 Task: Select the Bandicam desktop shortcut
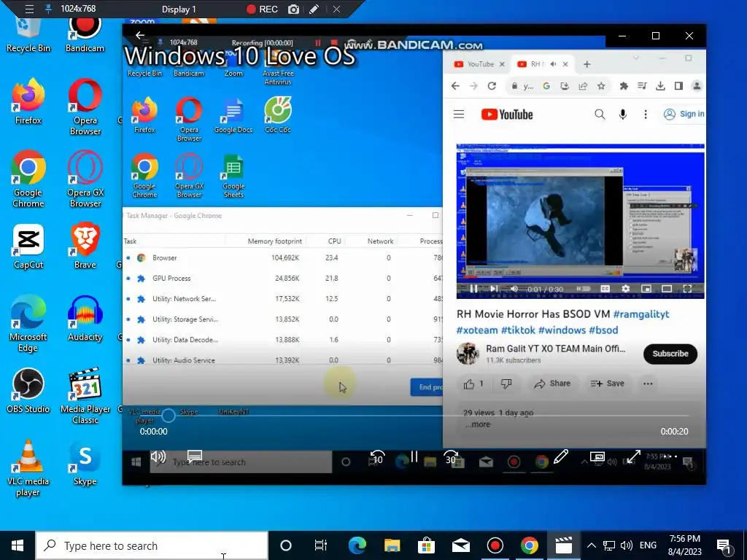pyautogui.click(x=85, y=35)
